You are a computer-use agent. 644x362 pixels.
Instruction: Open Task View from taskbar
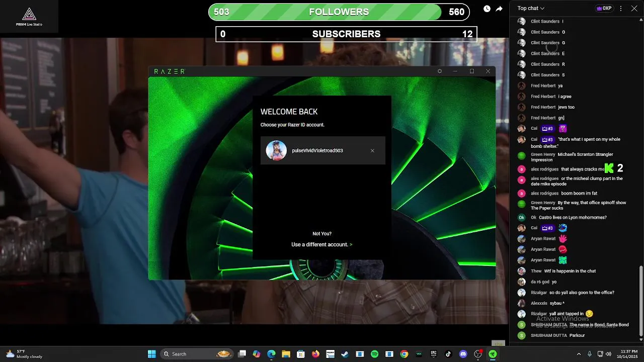click(x=242, y=354)
